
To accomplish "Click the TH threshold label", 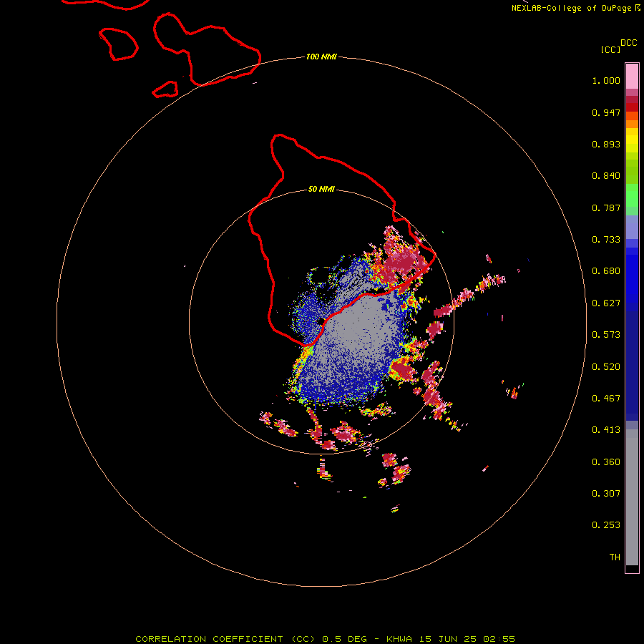I will click(x=615, y=557).
